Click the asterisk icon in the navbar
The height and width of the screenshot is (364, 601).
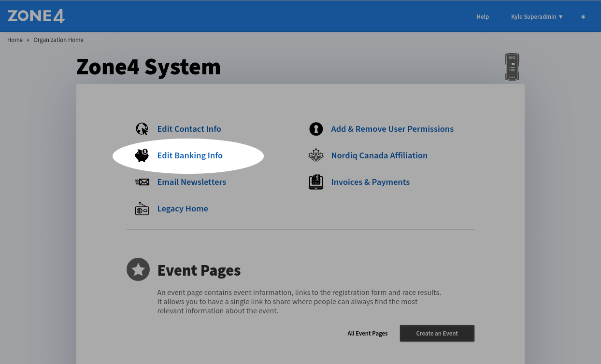(x=583, y=16)
